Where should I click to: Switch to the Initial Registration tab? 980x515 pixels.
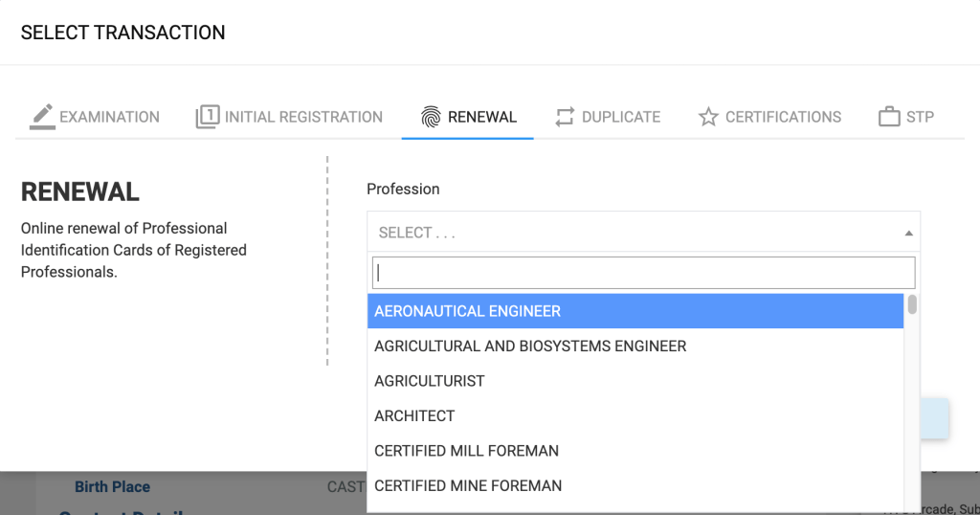tap(303, 117)
